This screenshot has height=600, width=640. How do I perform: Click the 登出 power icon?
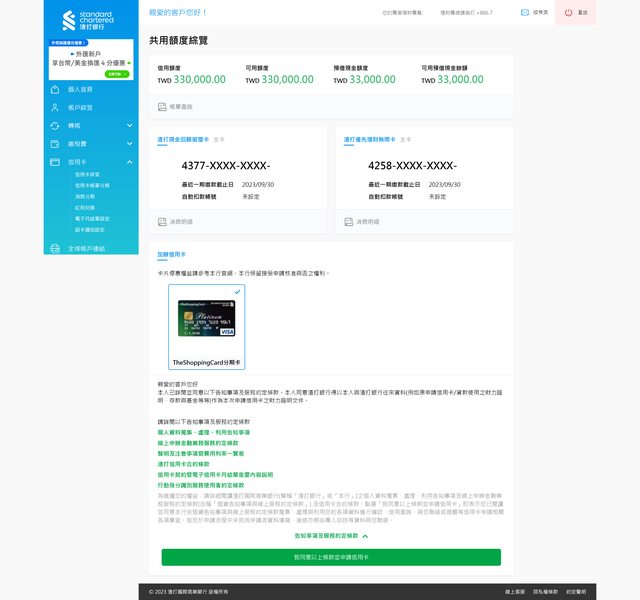click(x=569, y=12)
